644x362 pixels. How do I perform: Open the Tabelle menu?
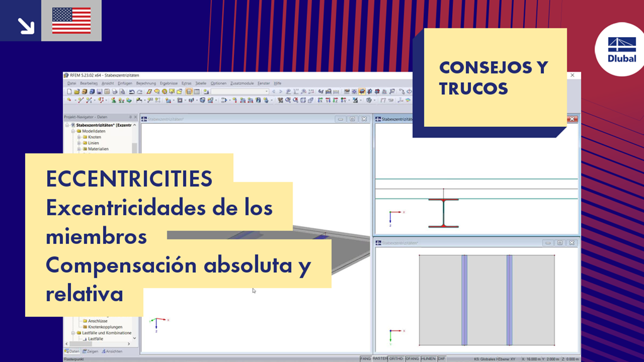coord(201,84)
